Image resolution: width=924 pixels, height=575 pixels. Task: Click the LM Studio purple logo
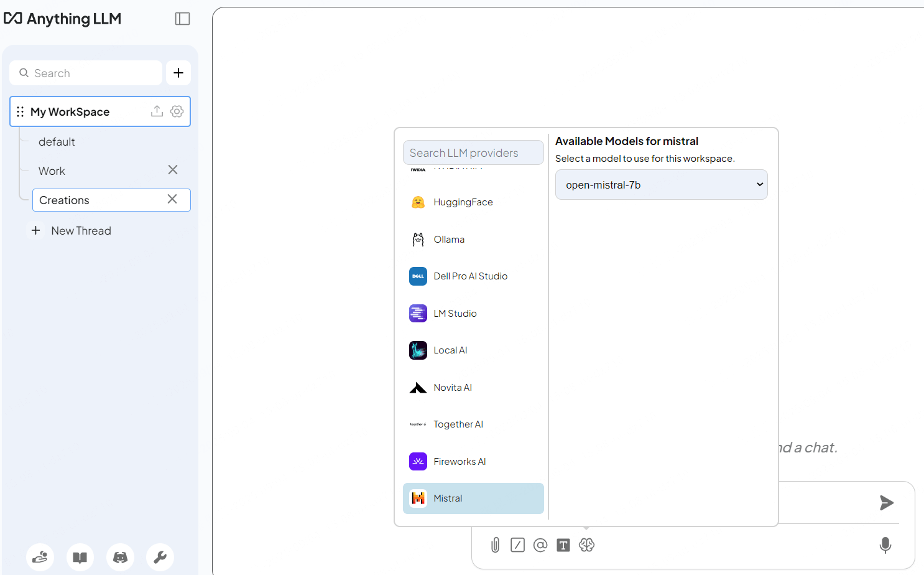coord(418,314)
